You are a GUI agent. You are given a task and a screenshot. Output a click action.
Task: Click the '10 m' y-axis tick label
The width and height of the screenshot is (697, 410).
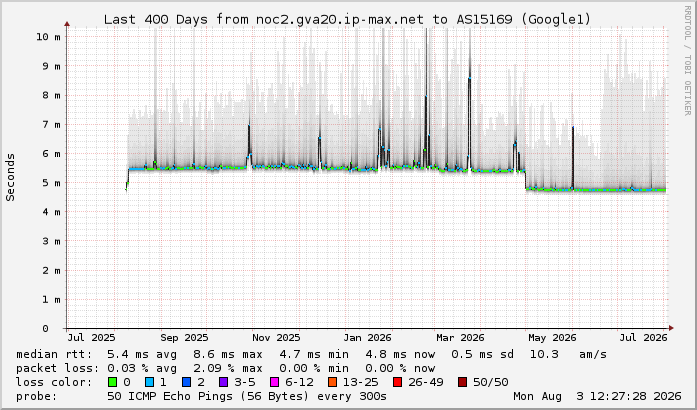click(x=48, y=36)
